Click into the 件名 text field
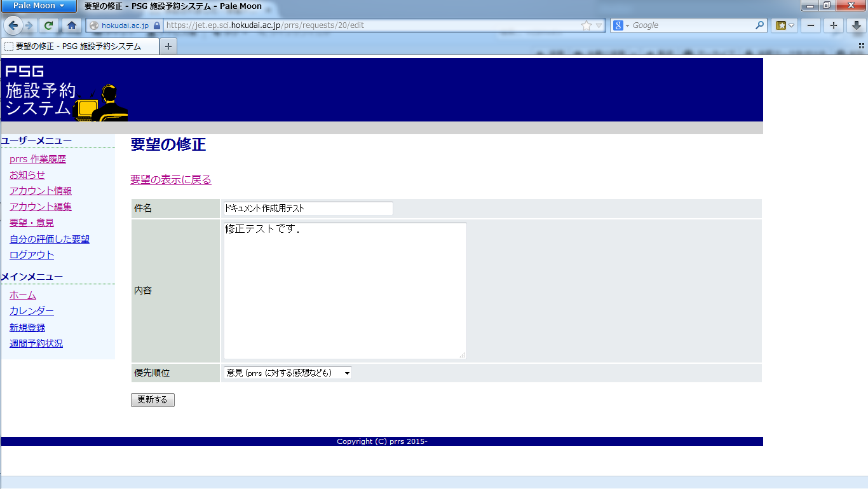 click(x=308, y=208)
